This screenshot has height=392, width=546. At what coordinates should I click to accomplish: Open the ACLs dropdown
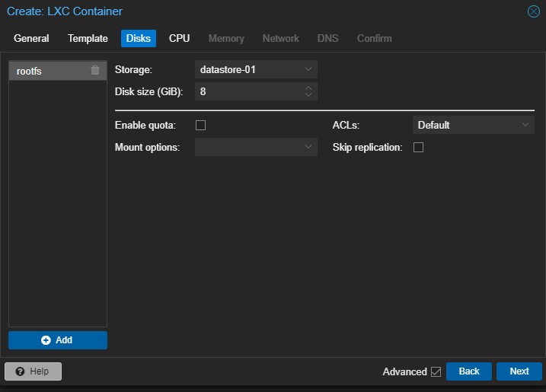(525, 125)
